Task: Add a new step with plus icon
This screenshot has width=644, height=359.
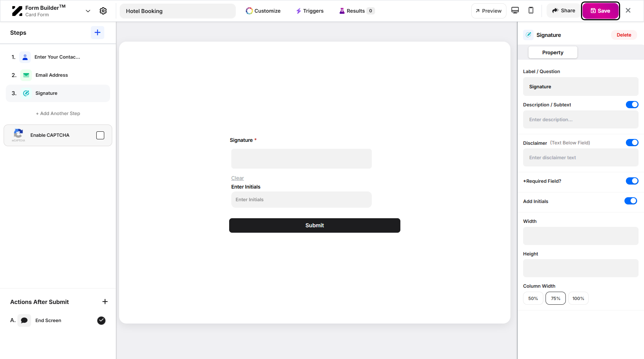Action: click(97, 33)
